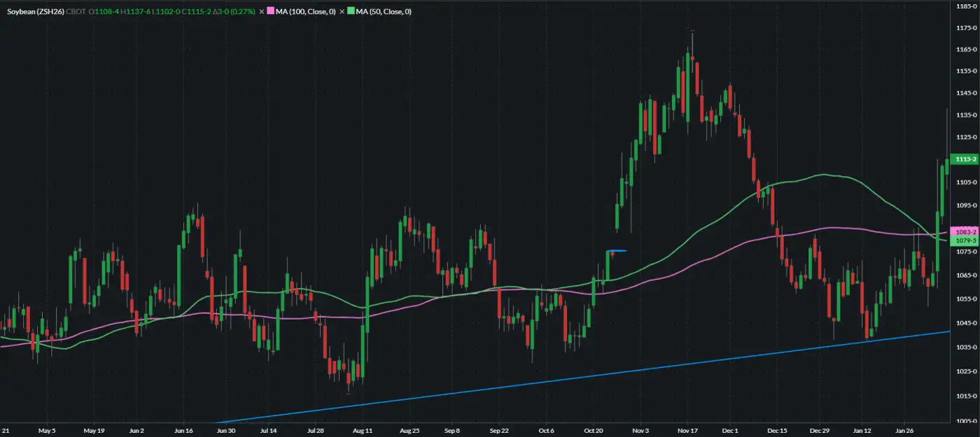The image size is (980, 437).
Task: Click the 1185-0 level on price axis
Action: (965, 6)
